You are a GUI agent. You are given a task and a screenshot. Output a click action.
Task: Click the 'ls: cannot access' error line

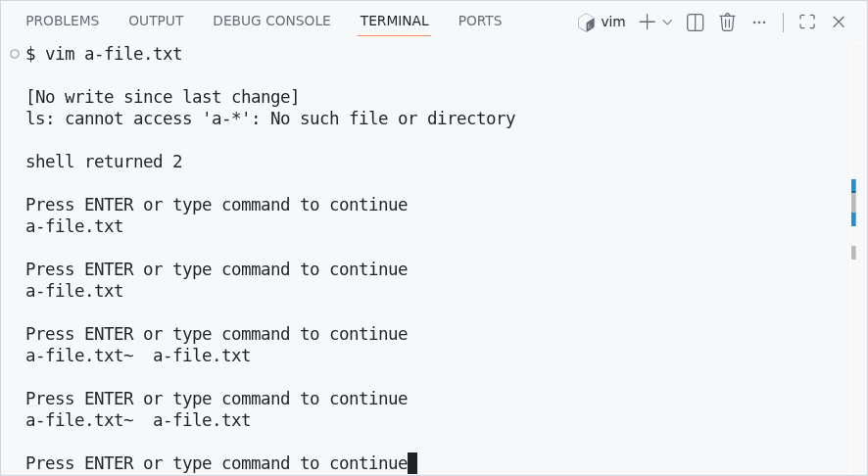[x=270, y=119]
